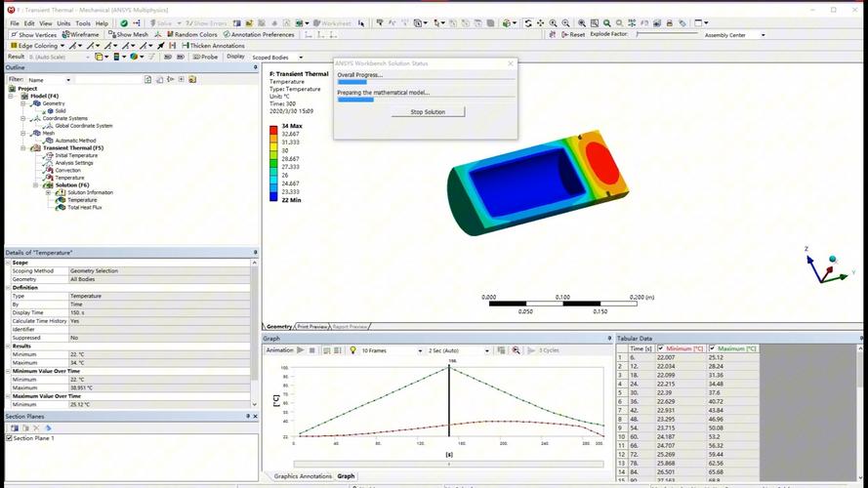Click the new section plane icon

[15, 427]
